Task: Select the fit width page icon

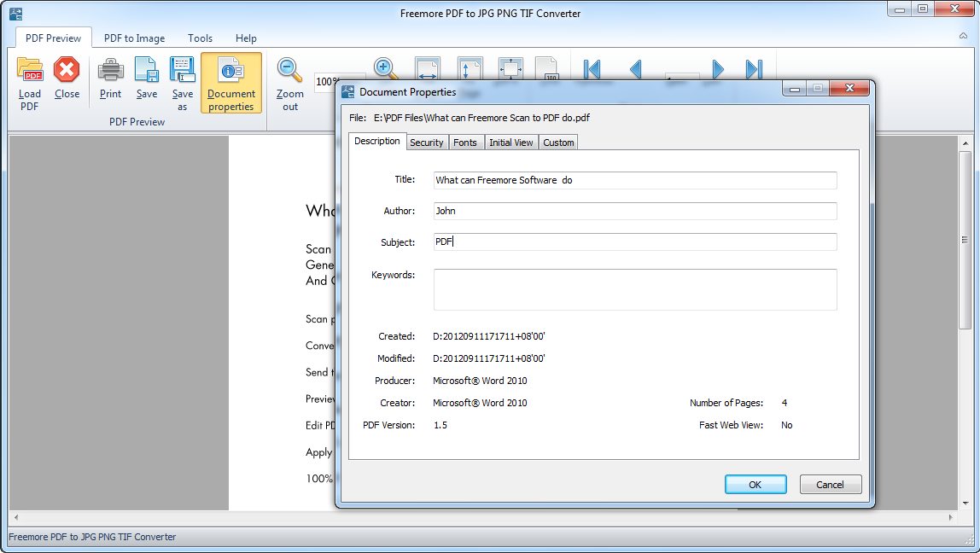Action: tap(428, 69)
